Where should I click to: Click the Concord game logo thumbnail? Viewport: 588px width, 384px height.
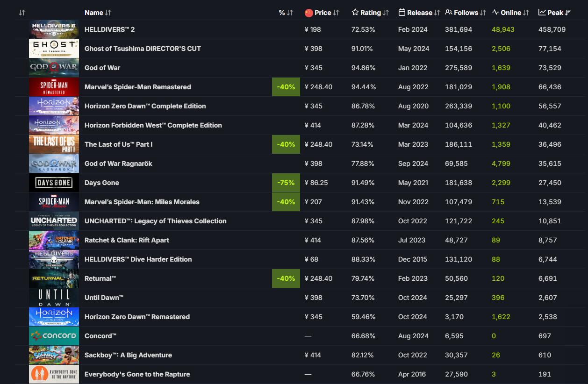[54, 336]
